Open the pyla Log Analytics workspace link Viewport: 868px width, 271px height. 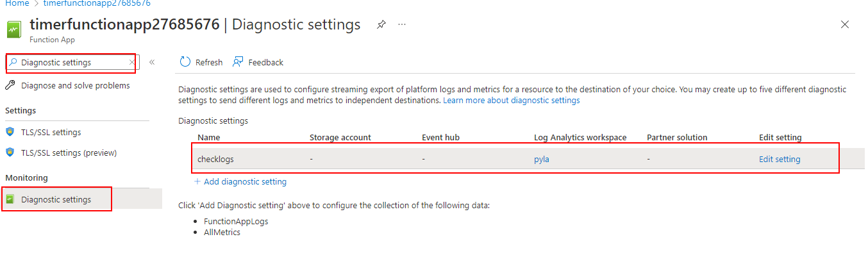[x=542, y=160]
